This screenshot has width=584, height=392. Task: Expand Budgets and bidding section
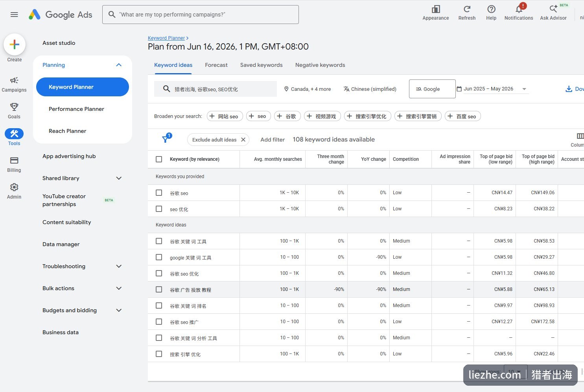[119, 310]
